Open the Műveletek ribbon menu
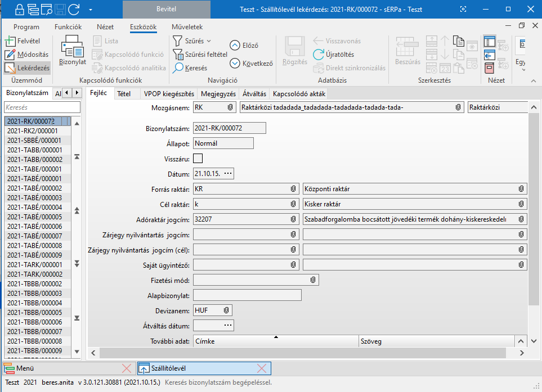The width and height of the screenshot is (542, 392). click(187, 27)
